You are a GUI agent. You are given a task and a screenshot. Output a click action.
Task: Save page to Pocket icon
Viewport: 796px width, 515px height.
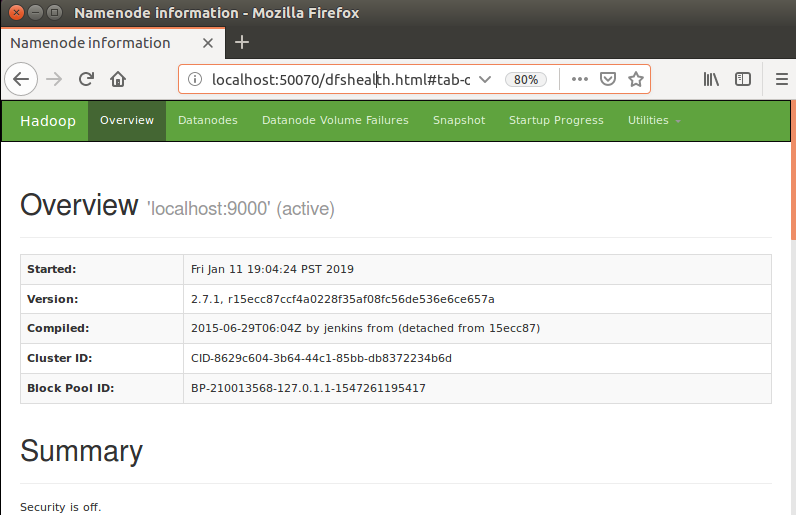pos(607,79)
